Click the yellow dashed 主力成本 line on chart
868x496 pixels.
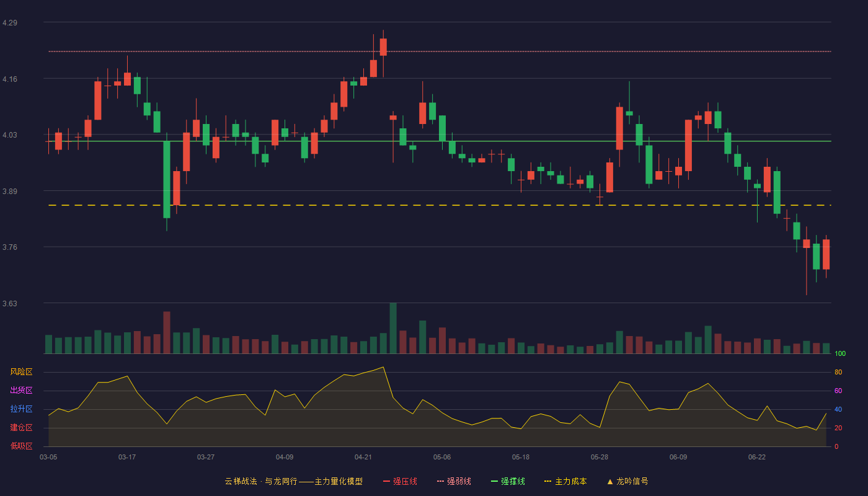(x=440, y=205)
